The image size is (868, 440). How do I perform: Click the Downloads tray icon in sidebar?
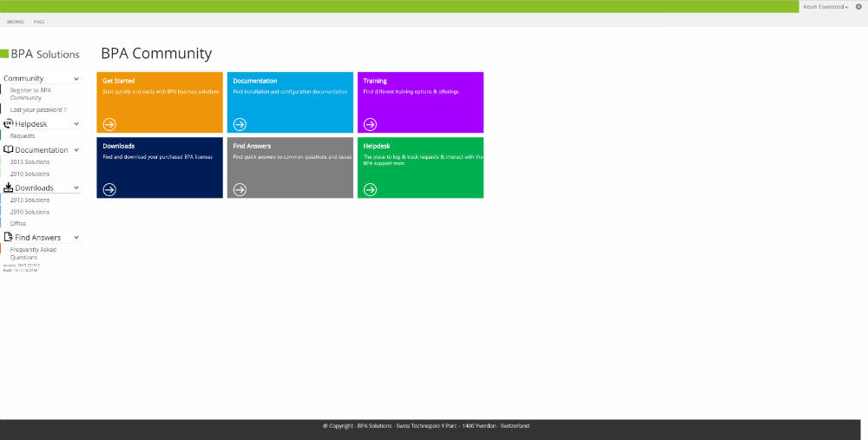click(9, 187)
